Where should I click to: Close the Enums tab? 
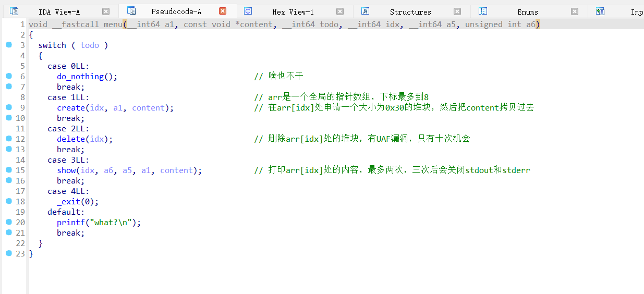coord(575,11)
